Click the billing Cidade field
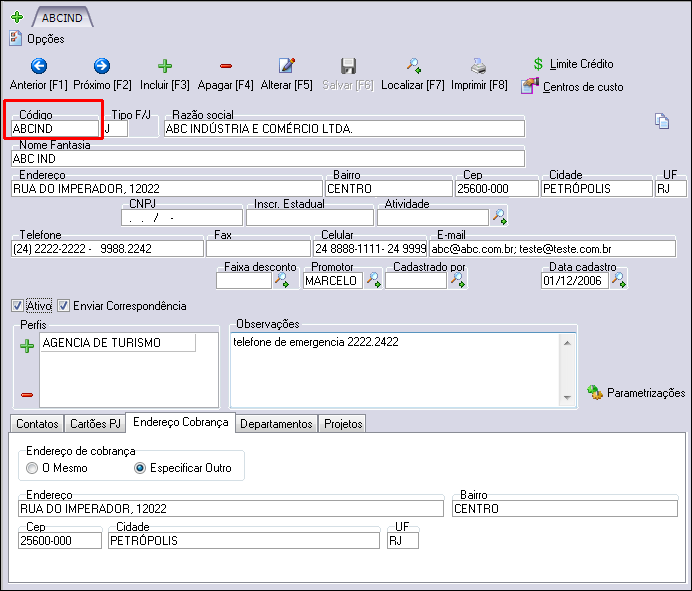 coord(244,540)
